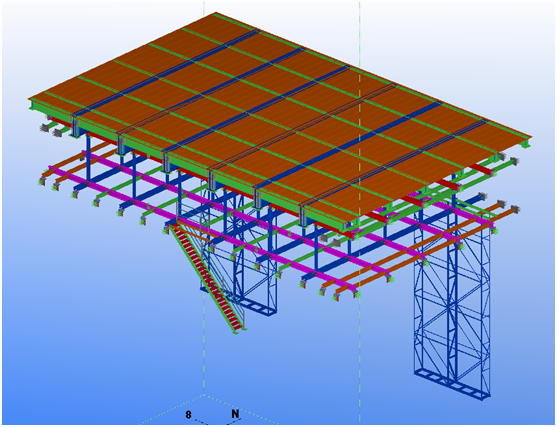Click the base frame of tall tower

pos(452,383)
